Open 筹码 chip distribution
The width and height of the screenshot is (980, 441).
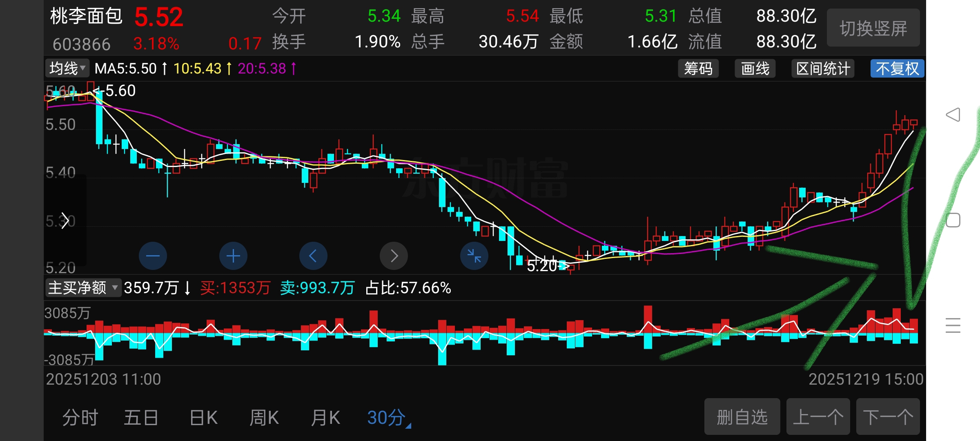(x=698, y=69)
